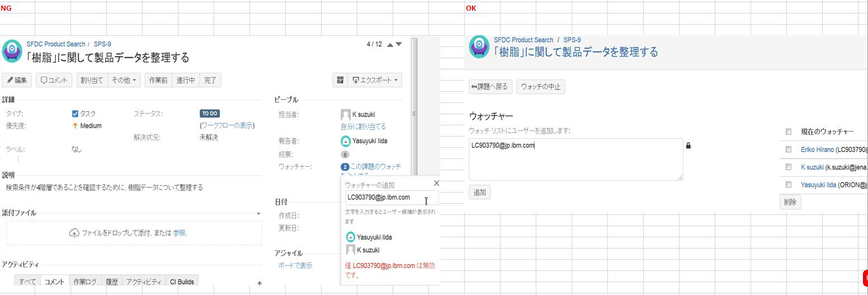This screenshot has height=295, width=868.
Task: Check the Eriko Hirano watcher checkbox
Action: click(x=789, y=149)
